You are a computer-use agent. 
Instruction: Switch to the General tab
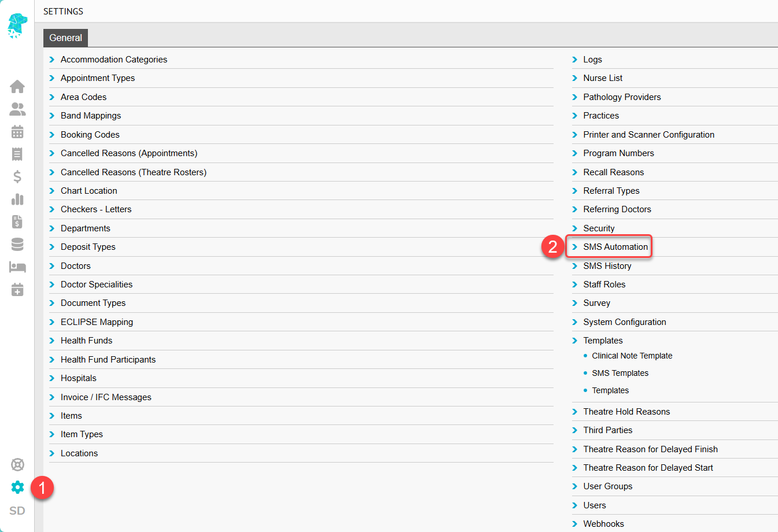coord(65,38)
